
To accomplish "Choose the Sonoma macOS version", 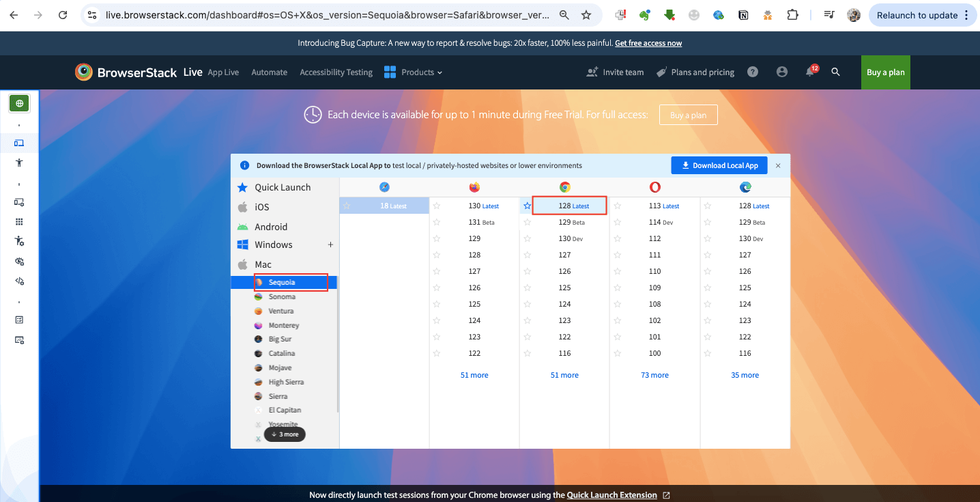I will (x=283, y=296).
